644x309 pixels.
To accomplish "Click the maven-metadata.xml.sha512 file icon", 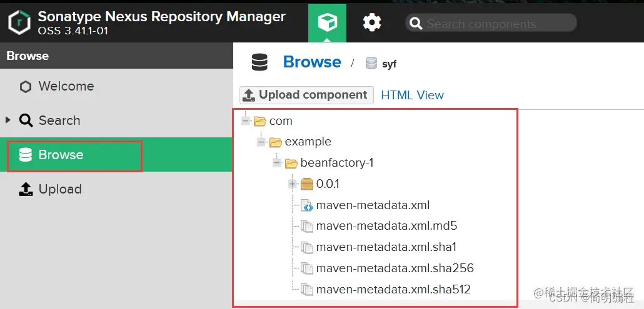I will pos(307,290).
